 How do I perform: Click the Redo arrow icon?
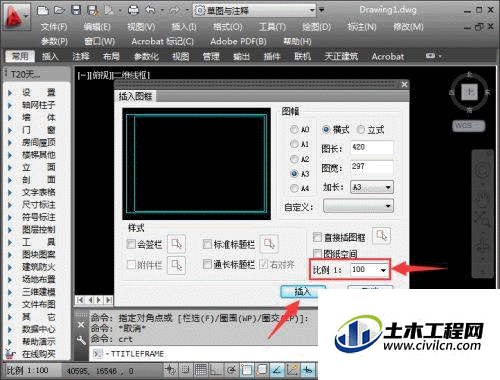[174, 10]
